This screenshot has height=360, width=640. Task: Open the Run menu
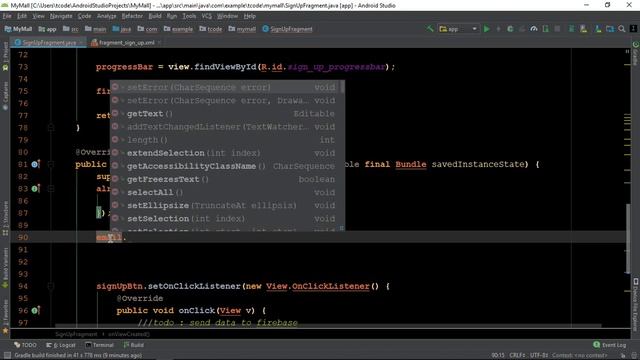pos(172,16)
